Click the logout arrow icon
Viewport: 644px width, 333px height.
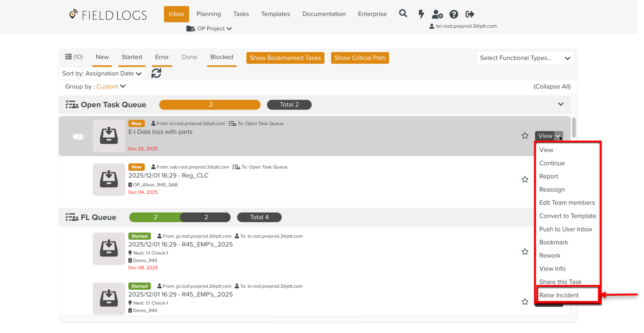pyautogui.click(x=470, y=14)
